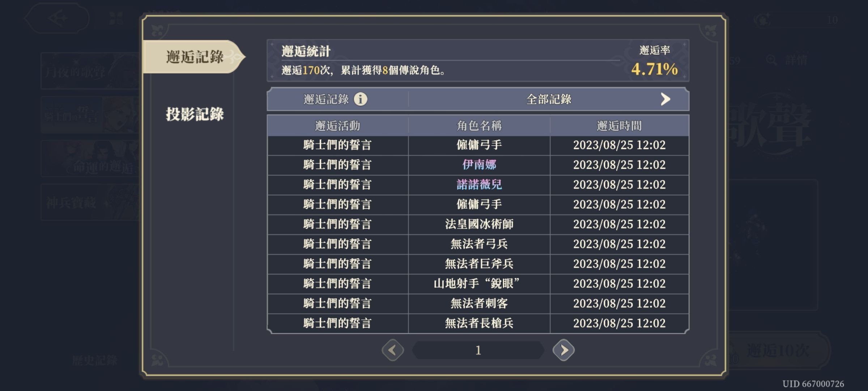868x391 pixels.
Task: Select the 神兵寶藏 banner in background
Action: pyautogui.click(x=90, y=202)
